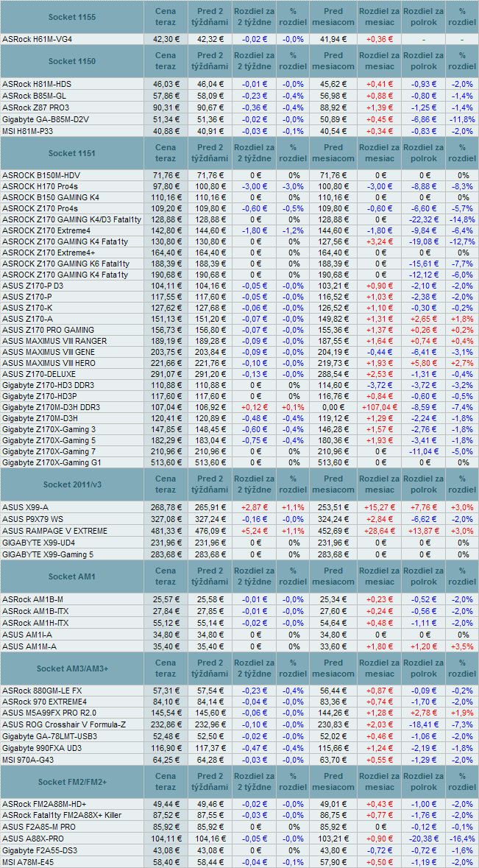Click the Gigabyte Z170X-Gaming 3 row name
This screenshot has width=479, height=868.
click(x=49, y=429)
